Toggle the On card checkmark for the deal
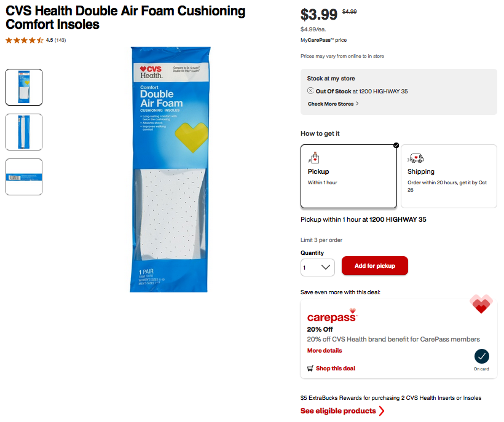Screen dimensions: 504x422 pos(481,355)
